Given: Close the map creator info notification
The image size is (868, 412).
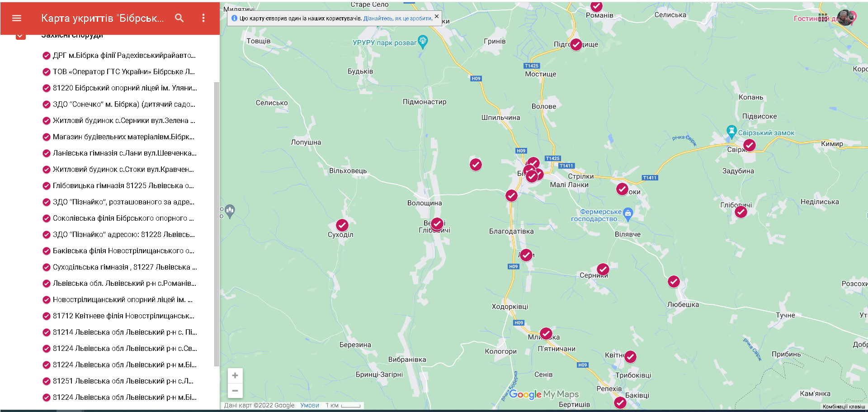Looking at the screenshot, I should (x=437, y=16).
